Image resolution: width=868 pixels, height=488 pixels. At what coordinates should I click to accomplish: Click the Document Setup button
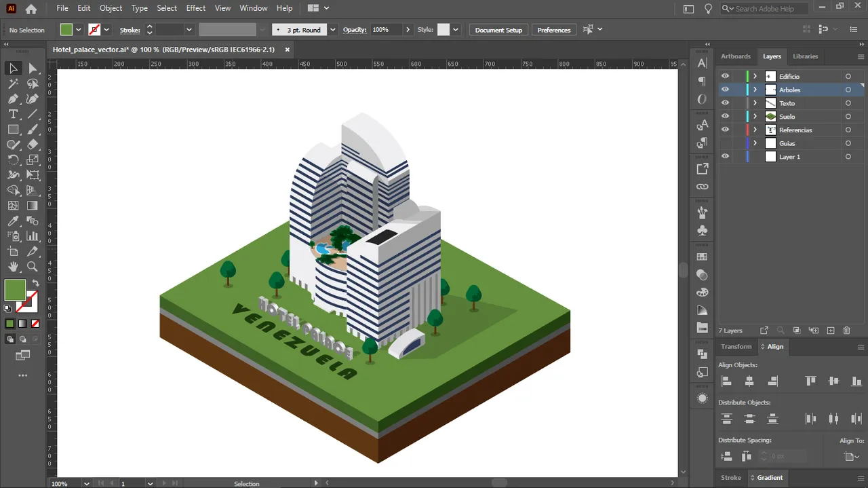498,30
